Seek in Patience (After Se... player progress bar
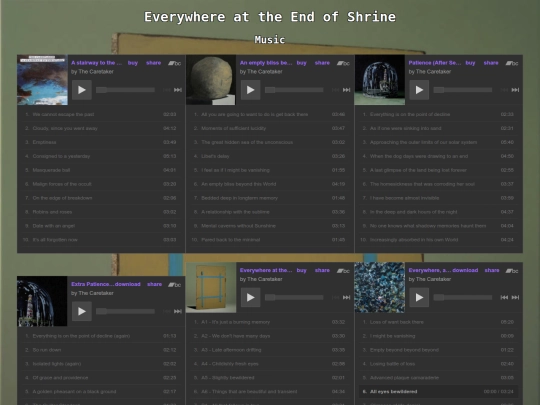 (x=463, y=90)
